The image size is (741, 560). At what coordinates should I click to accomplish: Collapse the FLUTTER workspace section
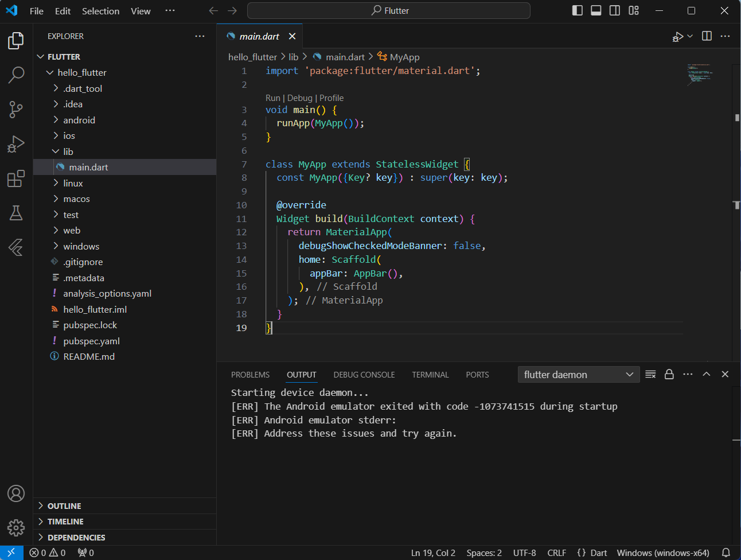pyautogui.click(x=125, y=57)
